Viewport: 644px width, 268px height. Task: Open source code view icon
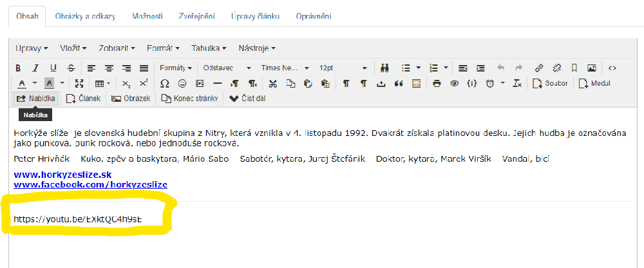[612, 68]
